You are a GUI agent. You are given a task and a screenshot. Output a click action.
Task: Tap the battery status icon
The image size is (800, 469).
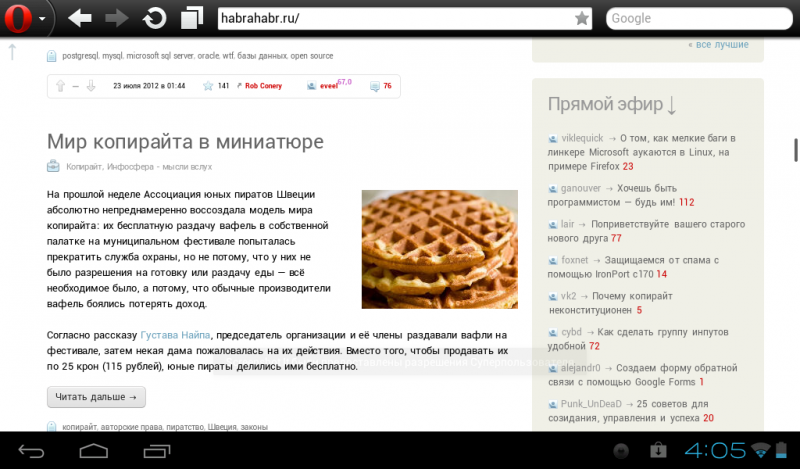coord(781,450)
